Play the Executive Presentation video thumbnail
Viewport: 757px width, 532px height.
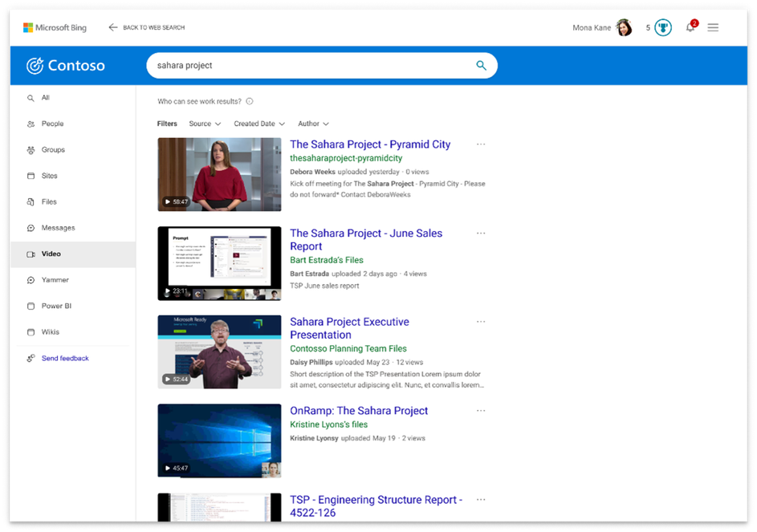coord(220,352)
